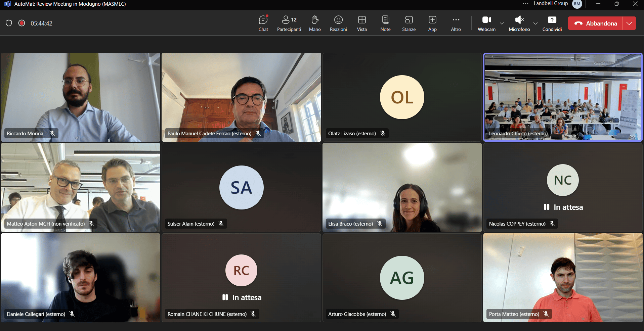Open dropdown next to Abbandona
Viewport: 644px width, 331px height.
click(x=629, y=23)
